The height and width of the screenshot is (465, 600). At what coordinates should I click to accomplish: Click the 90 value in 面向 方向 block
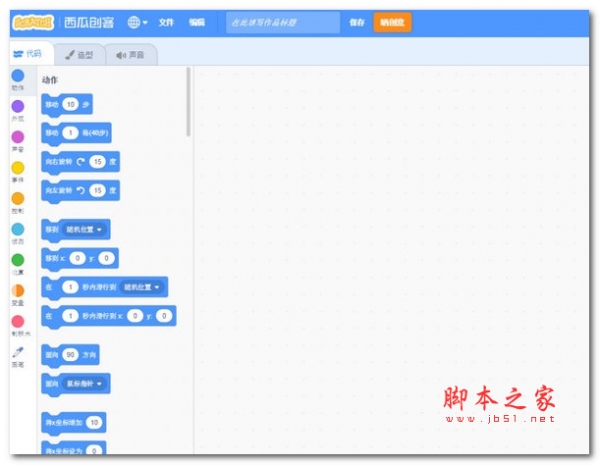click(x=70, y=355)
